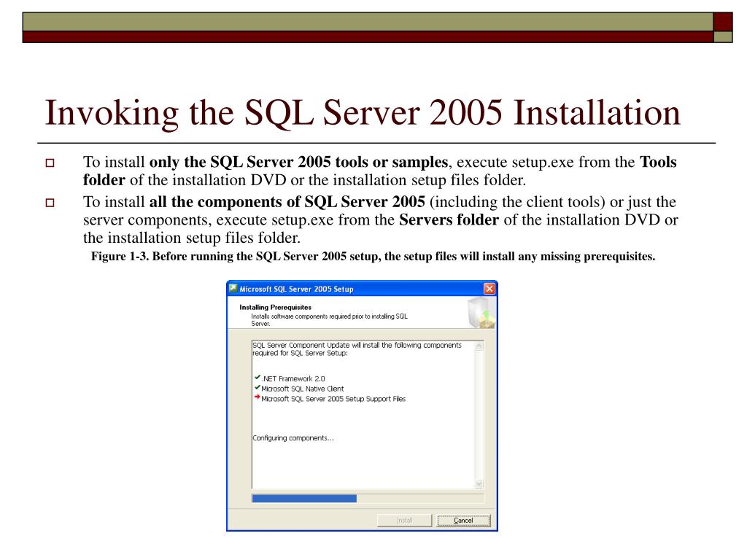Screen dimensions: 747x560
Task: Click the scroll down arrow in components list
Action: (x=479, y=484)
